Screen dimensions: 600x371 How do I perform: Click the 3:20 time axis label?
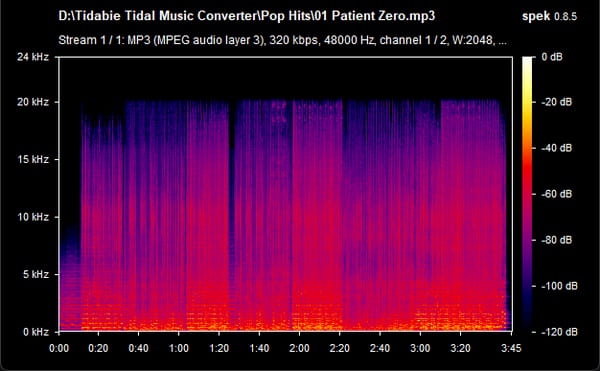coord(460,348)
